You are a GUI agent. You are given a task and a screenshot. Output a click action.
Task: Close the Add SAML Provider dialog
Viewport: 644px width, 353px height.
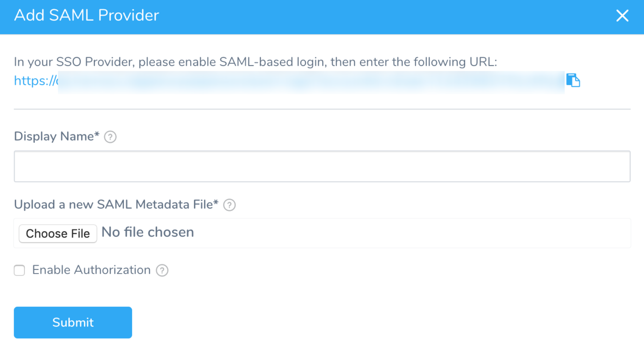(622, 16)
